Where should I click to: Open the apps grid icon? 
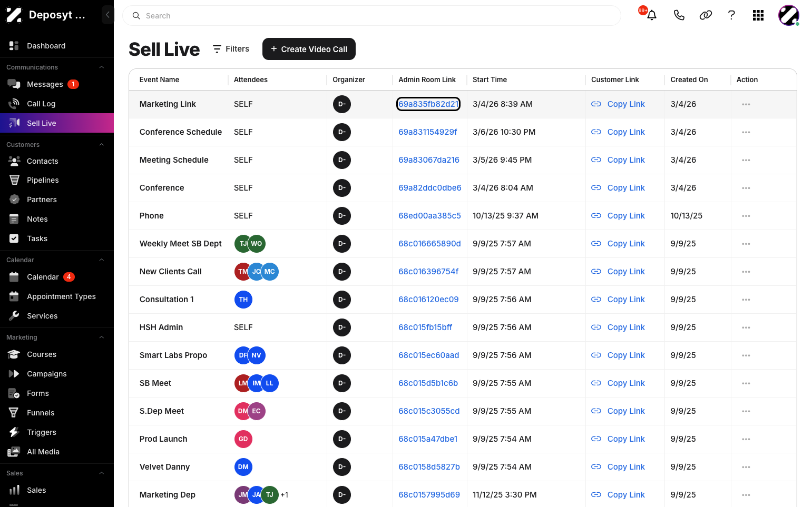coord(758,15)
